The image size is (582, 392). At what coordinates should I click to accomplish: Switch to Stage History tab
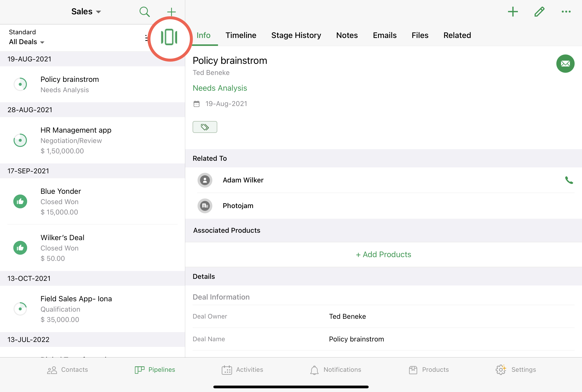[x=296, y=35]
